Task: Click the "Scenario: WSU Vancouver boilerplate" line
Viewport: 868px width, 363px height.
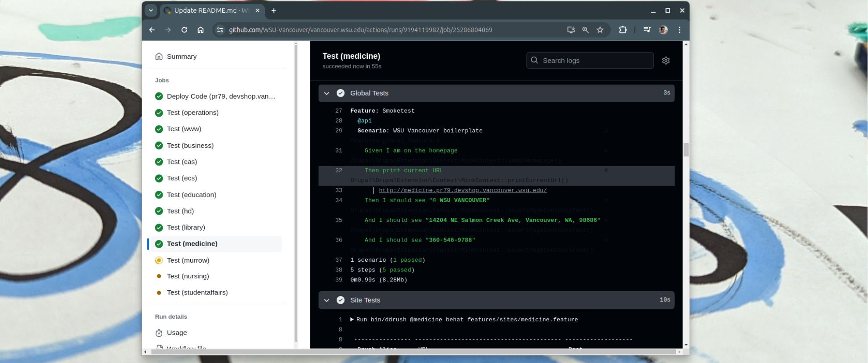Action: (x=420, y=131)
